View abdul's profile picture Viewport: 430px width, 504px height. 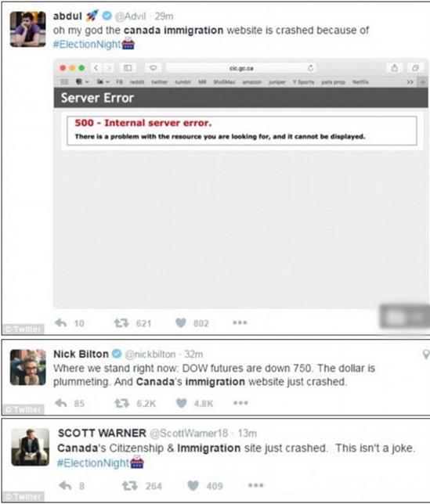pos(28,29)
